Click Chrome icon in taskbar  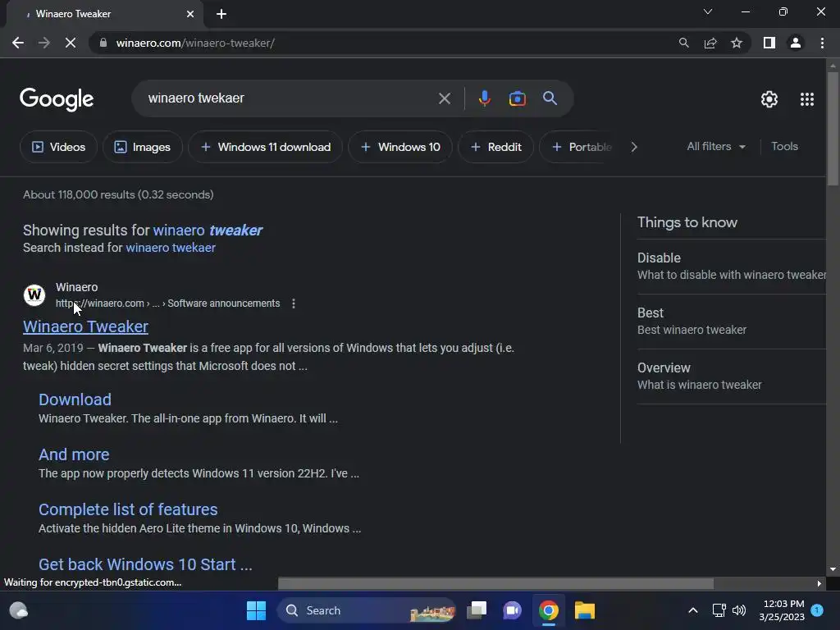pos(549,610)
